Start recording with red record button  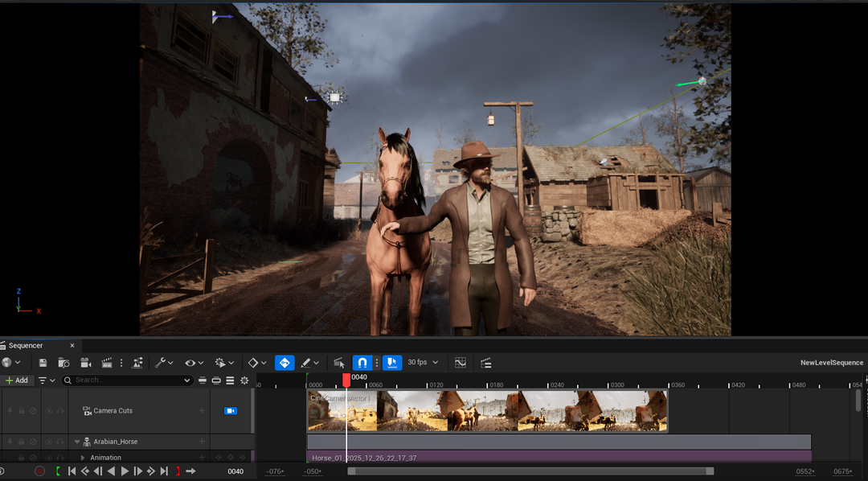pyautogui.click(x=40, y=471)
